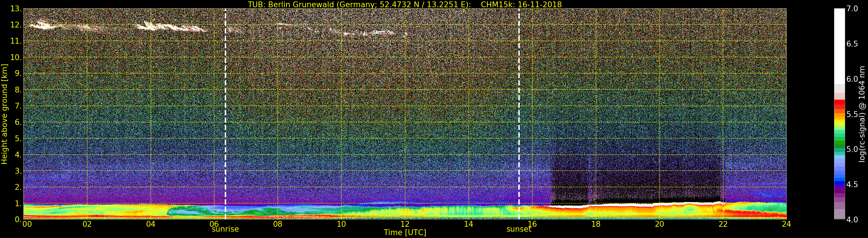Image resolution: width=868 pixels, height=238 pixels.
Task: Click the '22' tick on the time axis
Action: 723,224
